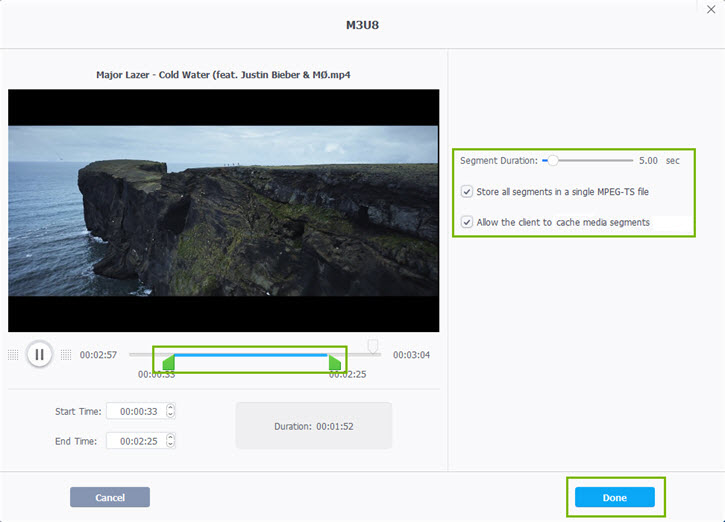Close the M3U8 dialog

pos(711,9)
